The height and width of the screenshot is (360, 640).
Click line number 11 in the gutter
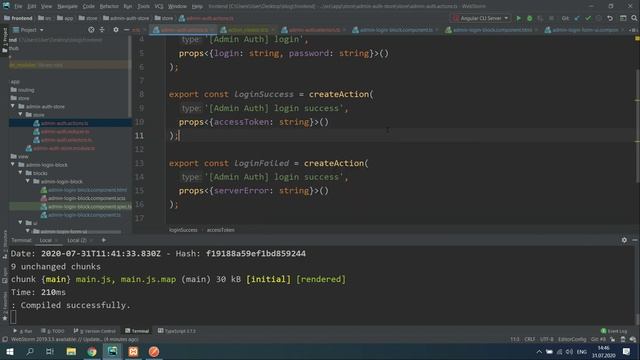pyautogui.click(x=139, y=136)
